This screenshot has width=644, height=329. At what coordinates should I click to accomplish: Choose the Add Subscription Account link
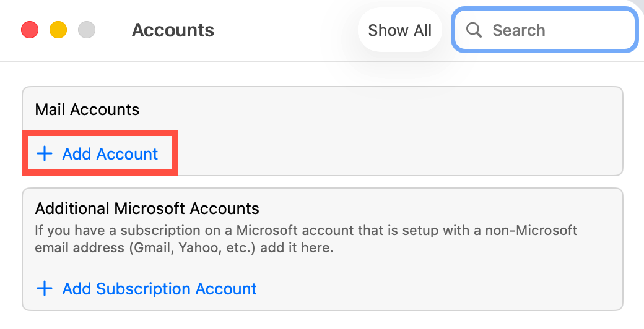point(159,289)
